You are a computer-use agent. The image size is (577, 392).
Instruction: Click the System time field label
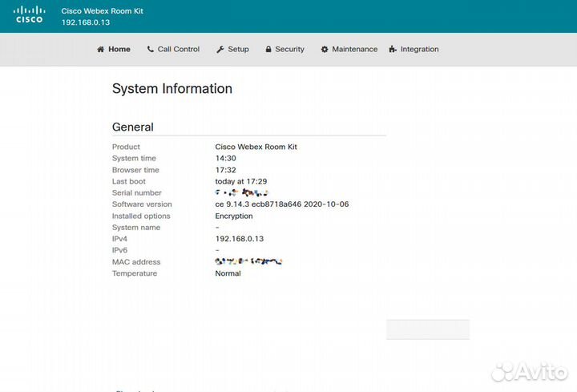[134, 158]
